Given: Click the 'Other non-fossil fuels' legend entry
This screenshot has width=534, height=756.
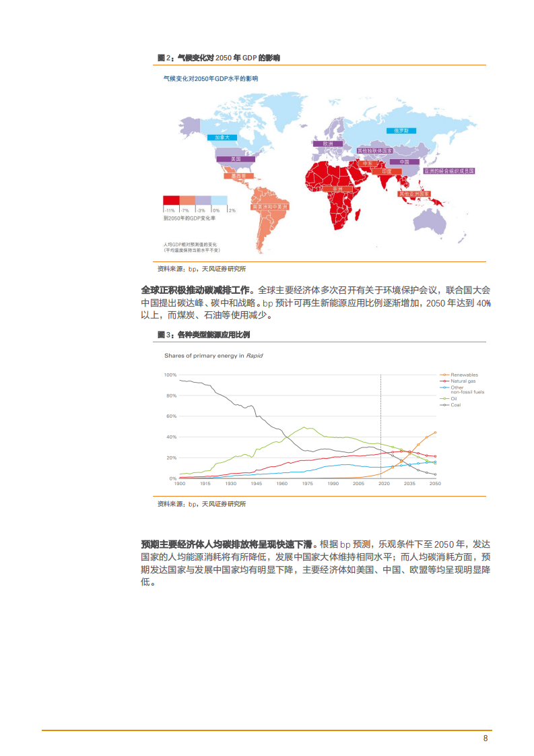Looking at the screenshot, I should (462, 389).
